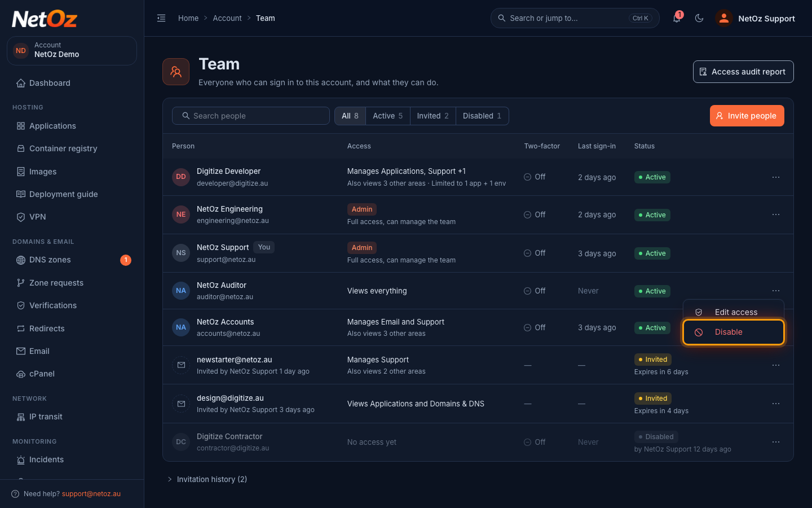The height and width of the screenshot is (508, 812).
Task: Filter to Invited 2 people
Action: tap(433, 116)
